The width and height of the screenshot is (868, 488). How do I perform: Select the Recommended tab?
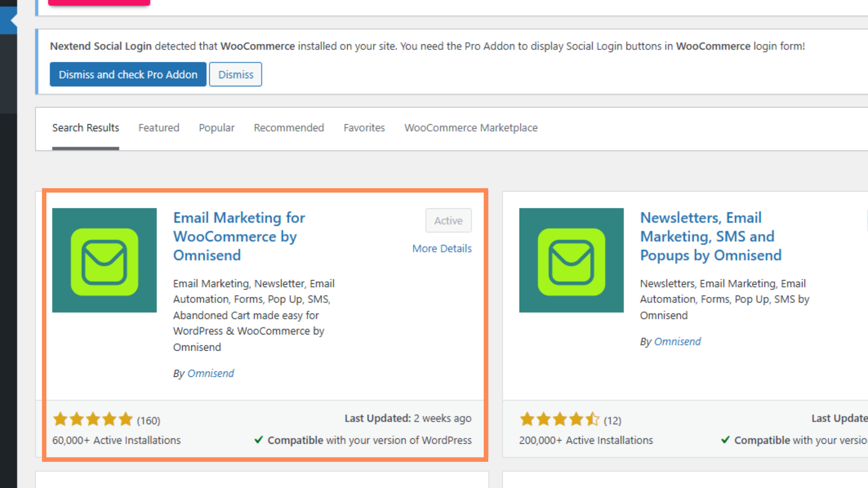tap(289, 128)
